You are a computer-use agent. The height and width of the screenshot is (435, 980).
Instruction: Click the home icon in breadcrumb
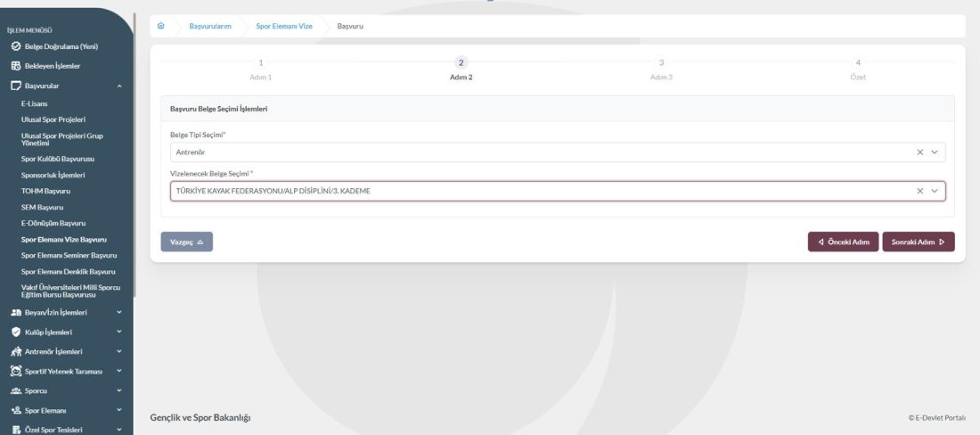160,26
